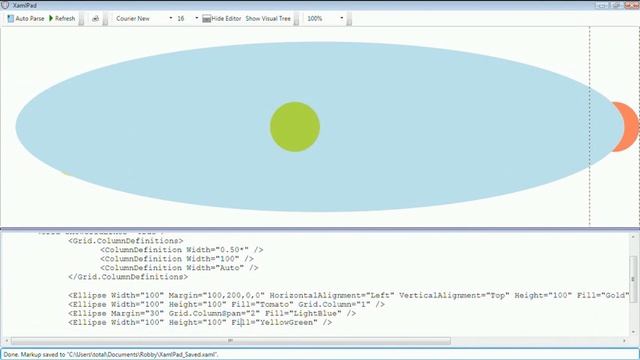Image resolution: width=640 pixels, height=360 pixels.
Task: Click the text Fill="YellowGreen" in editor
Action: (274, 322)
